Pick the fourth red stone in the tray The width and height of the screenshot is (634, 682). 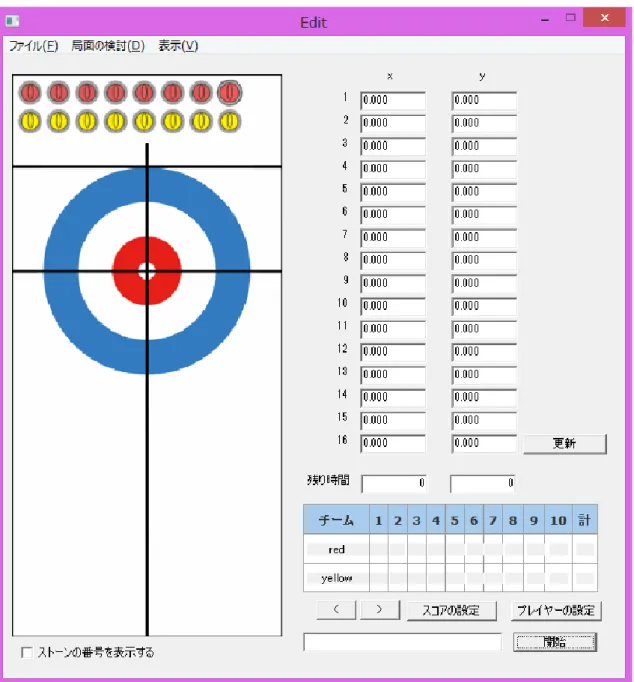pyautogui.click(x=116, y=93)
